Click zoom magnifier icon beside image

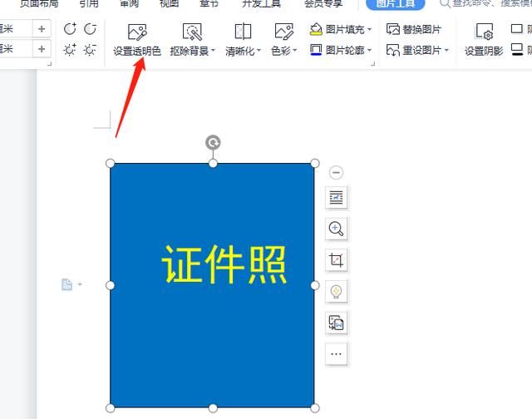tap(336, 229)
